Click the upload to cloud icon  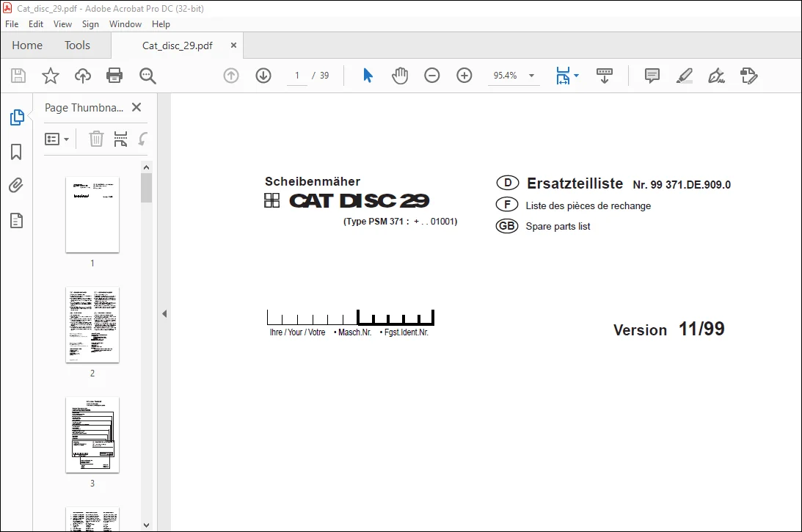pos(83,76)
